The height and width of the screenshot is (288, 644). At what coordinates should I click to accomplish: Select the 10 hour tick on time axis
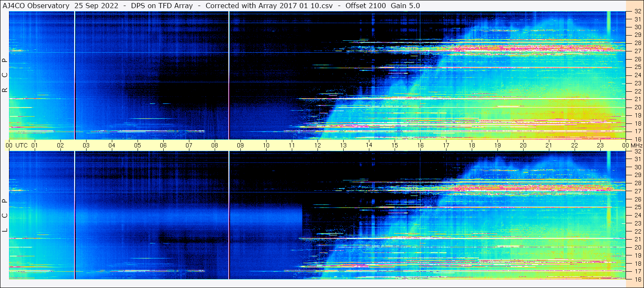point(266,145)
